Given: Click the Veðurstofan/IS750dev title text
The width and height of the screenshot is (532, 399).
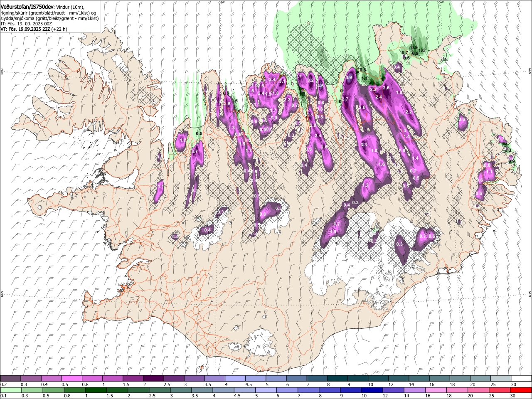Looking at the screenshot, I should (x=27, y=6).
